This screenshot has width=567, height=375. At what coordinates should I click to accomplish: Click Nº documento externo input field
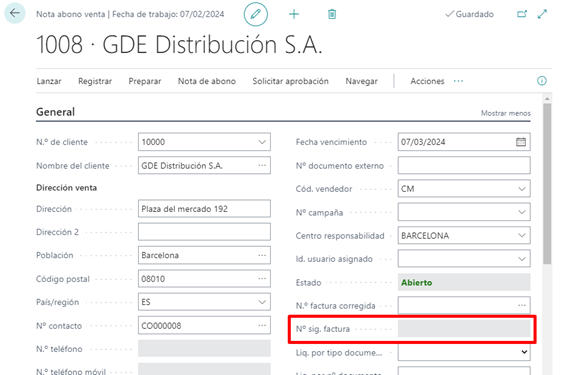point(464,165)
